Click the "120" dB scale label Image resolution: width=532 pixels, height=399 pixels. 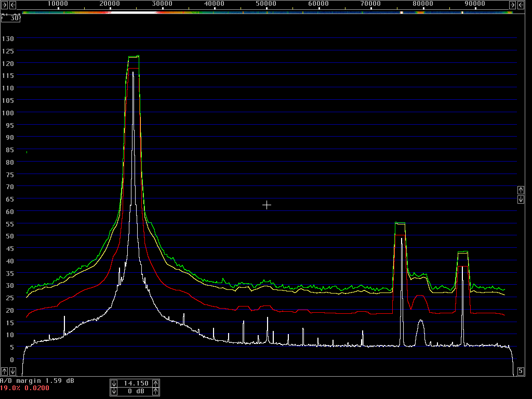[x=8, y=63]
